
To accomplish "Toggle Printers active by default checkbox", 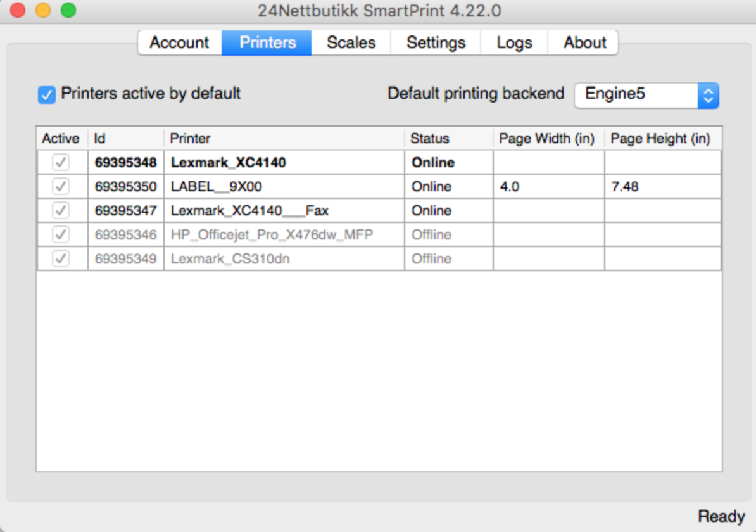I will pos(47,94).
